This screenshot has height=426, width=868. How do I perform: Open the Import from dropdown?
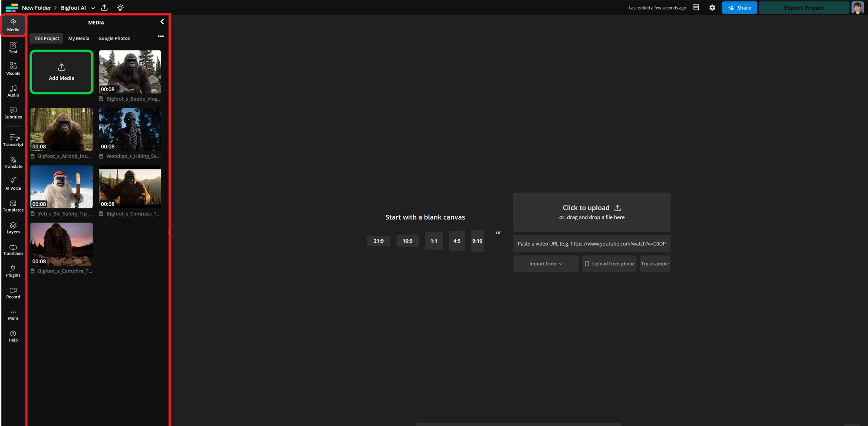click(x=546, y=263)
